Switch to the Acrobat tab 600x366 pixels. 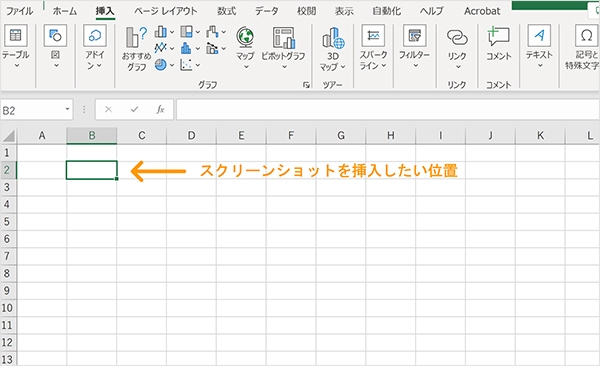(x=482, y=11)
